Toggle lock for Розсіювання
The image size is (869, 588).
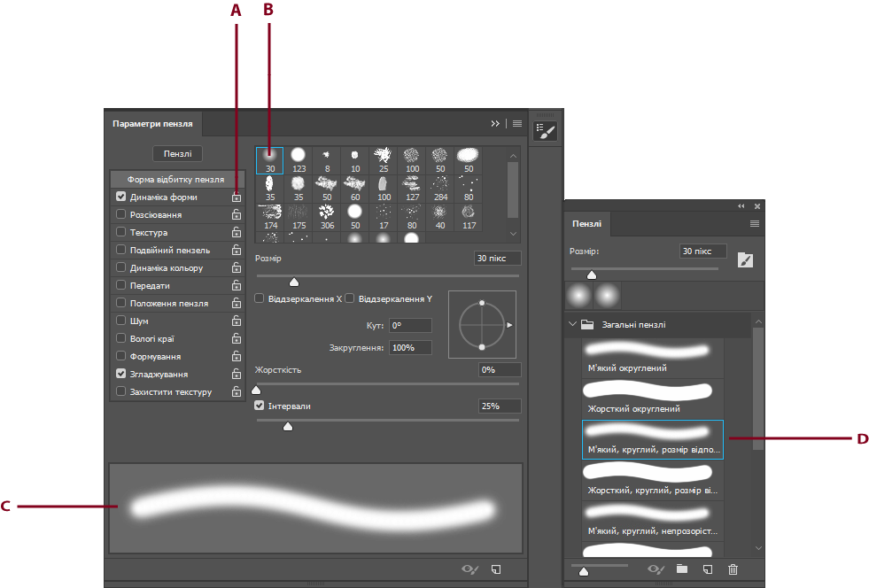[237, 214]
